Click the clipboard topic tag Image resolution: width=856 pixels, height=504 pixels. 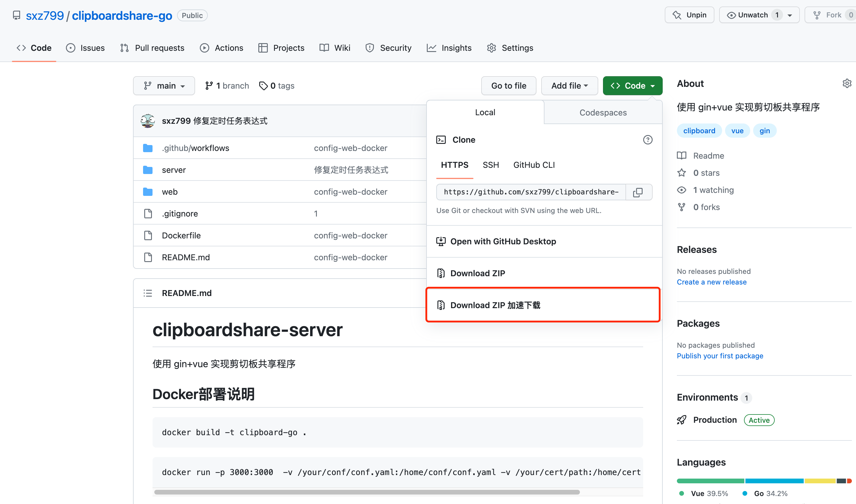[x=699, y=131]
